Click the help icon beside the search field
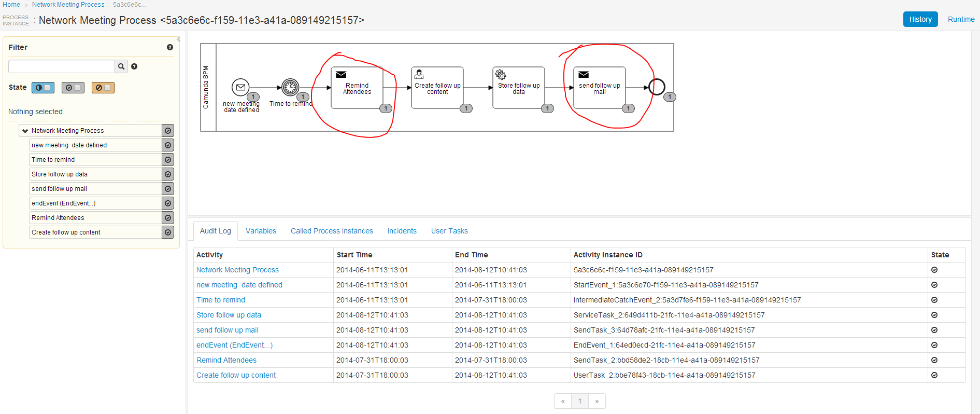Screen dimensions: 980x414 pyautogui.click(x=134, y=66)
